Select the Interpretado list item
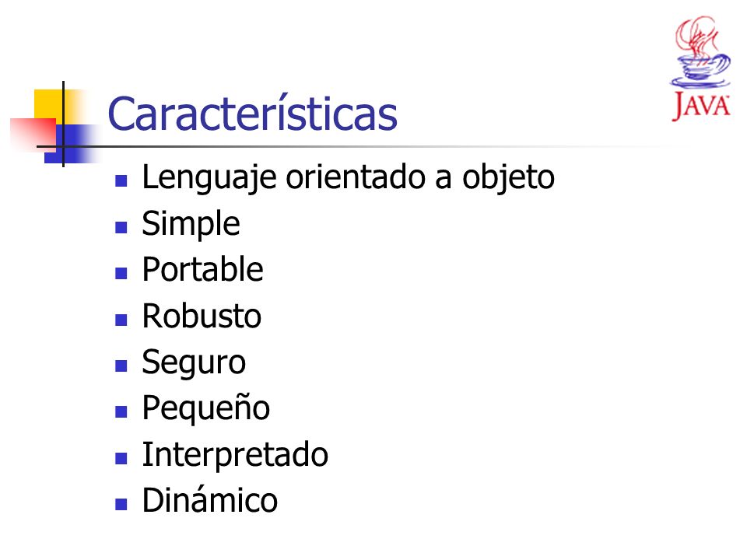The width and height of the screenshot is (747, 560). (235, 456)
